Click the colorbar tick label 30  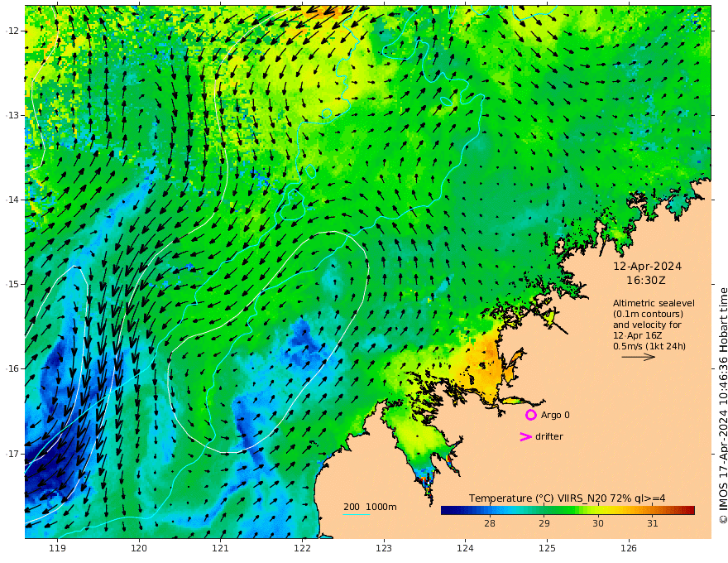coord(598,523)
